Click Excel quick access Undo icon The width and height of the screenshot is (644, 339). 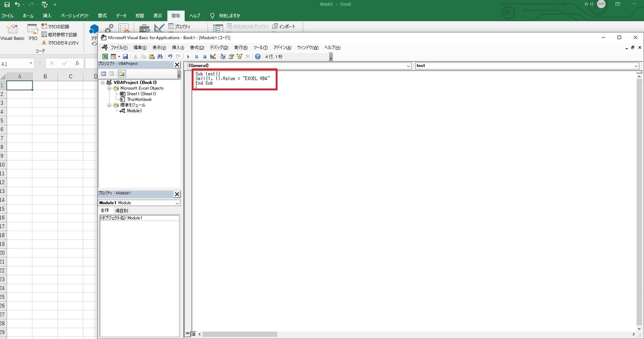click(18, 4)
